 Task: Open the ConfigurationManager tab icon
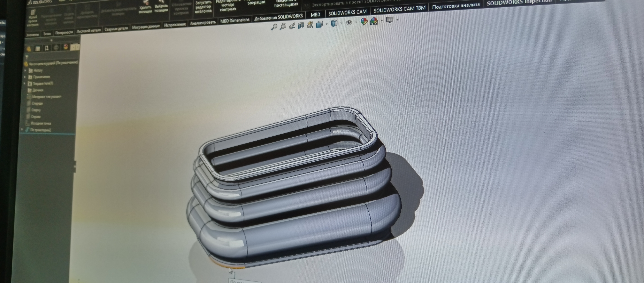coord(47,48)
